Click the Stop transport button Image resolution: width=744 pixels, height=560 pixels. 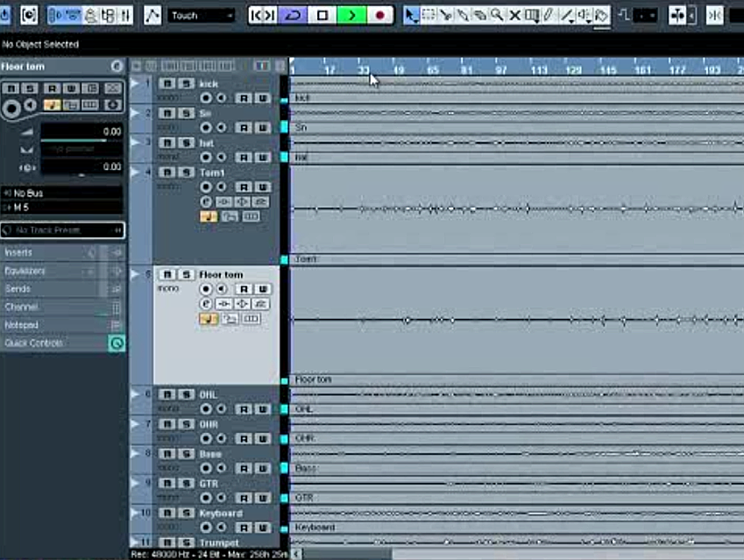[x=322, y=15]
